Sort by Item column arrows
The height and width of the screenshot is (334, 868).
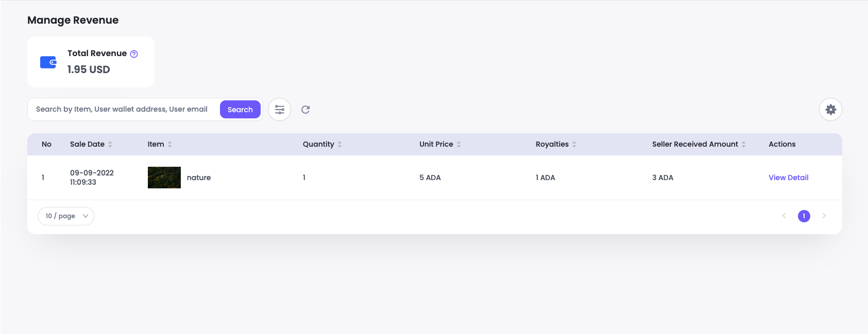coord(169,145)
